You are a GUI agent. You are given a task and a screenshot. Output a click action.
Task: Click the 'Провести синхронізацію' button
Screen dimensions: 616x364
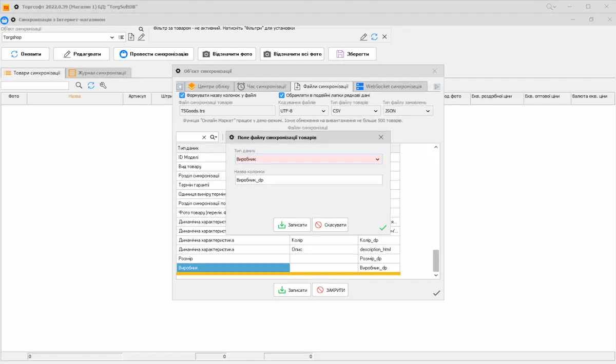point(154,54)
